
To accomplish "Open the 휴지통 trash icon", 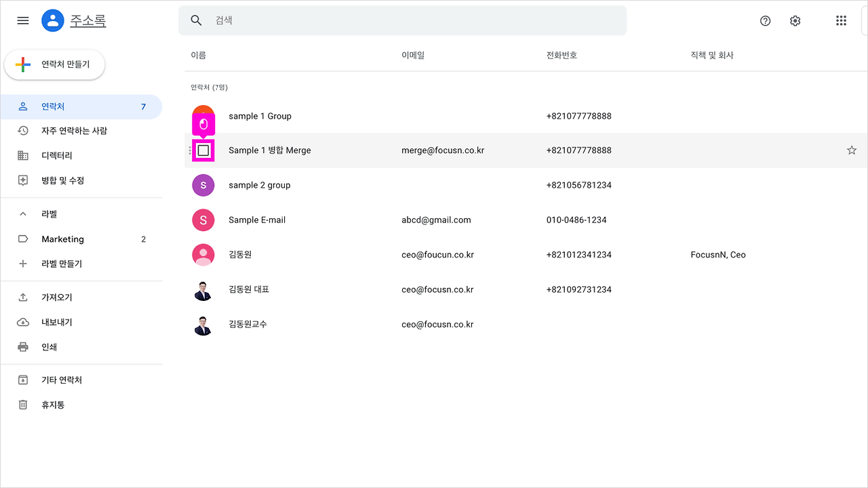I will coord(22,405).
